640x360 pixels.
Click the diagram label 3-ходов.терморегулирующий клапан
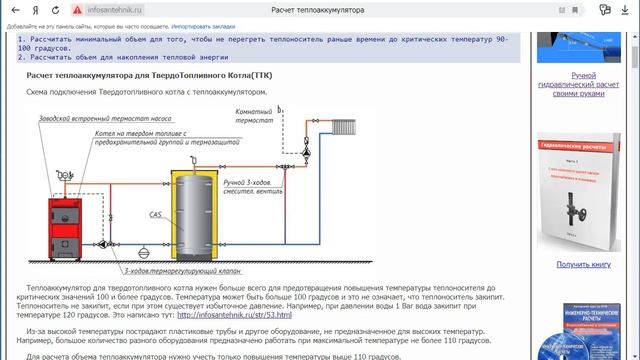pyautogui.click(x=182, y=271)
